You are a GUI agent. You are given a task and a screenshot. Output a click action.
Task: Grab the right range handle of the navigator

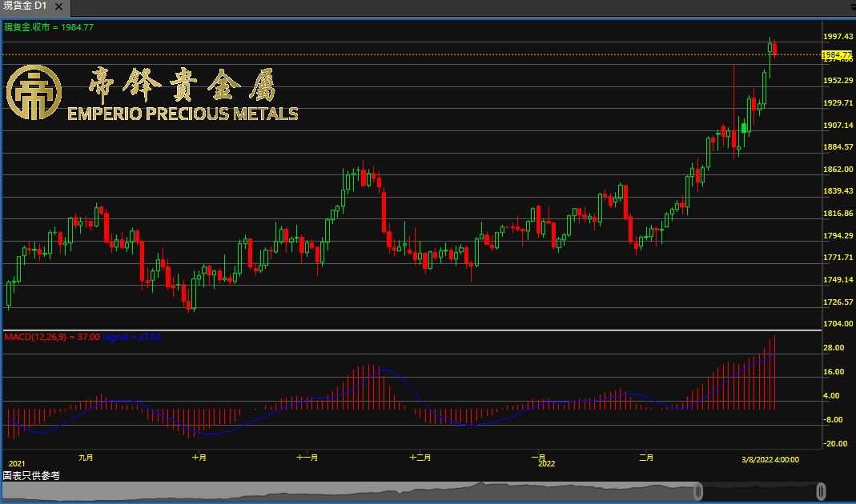point(821,491)
